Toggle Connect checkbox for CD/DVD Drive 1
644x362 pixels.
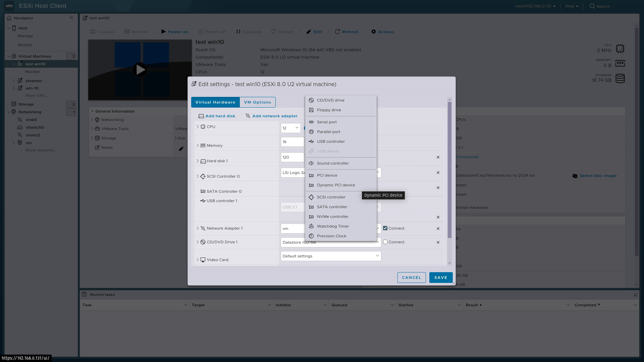pos(385,242)
